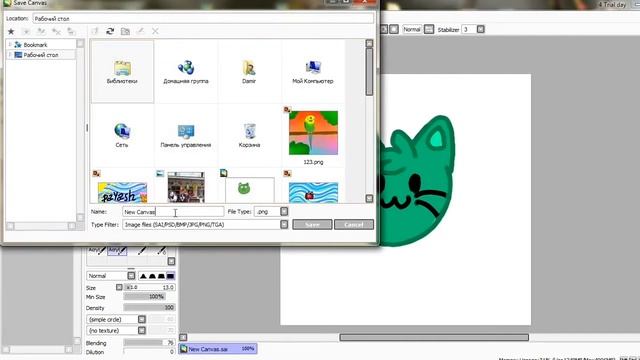Screen dimensions: 640x360
Task: Open the Stabilizer value dropdown
Action: point(481,29)
